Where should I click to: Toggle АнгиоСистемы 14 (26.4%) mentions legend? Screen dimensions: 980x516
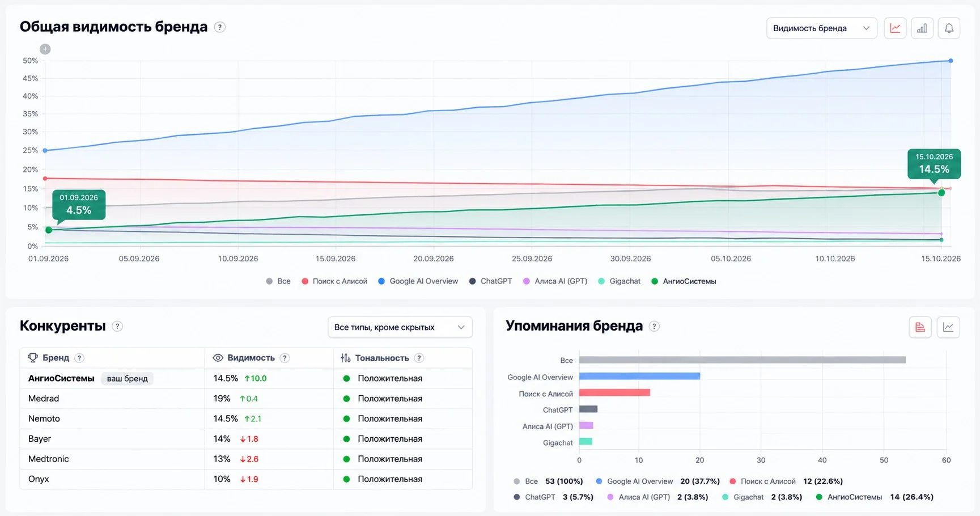(875, 497)
